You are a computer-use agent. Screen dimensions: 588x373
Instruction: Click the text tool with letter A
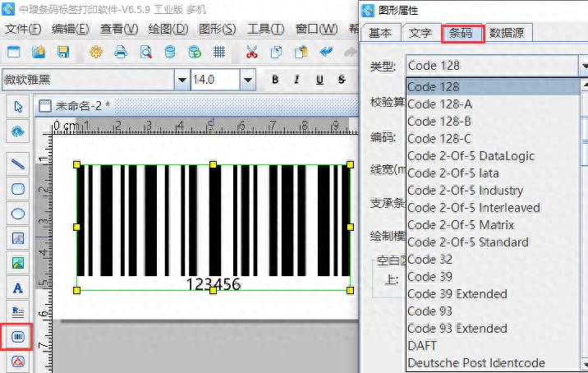pyautogui.click(x=18, y=288)
